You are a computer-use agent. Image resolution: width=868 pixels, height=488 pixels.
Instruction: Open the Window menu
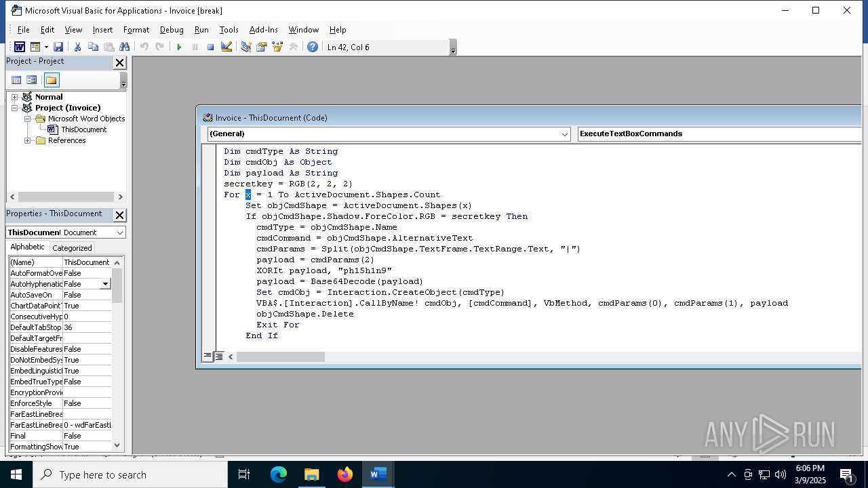coord(303,30)
